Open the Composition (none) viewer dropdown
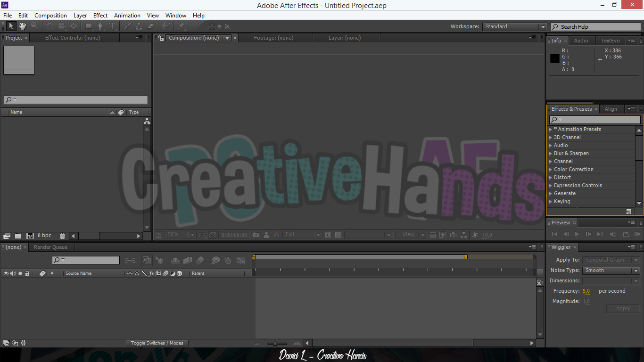Image resolution: width=644 pixels, height=362 pixels. pyautogui.click(x=227, y=38)
